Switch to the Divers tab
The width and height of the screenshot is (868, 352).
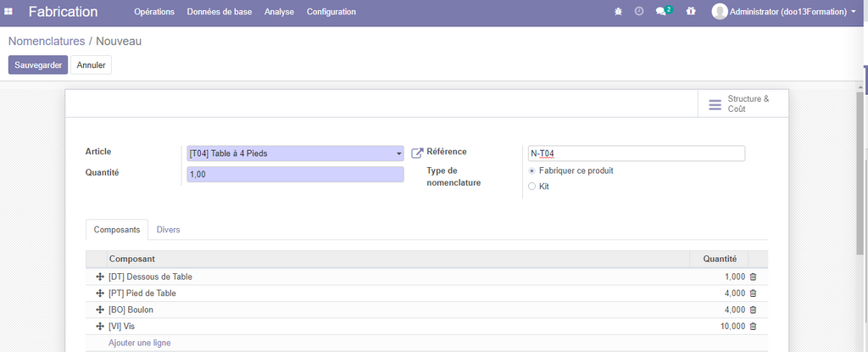point(168,230)
